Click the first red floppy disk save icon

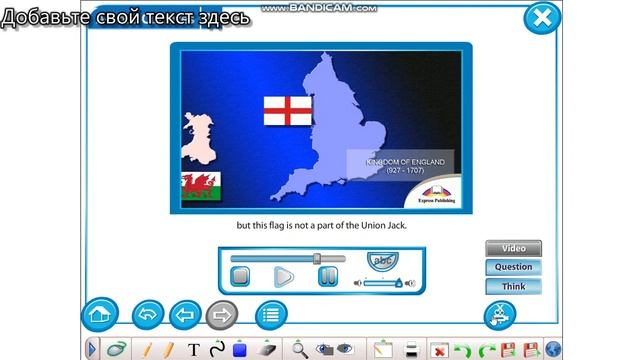508,350
